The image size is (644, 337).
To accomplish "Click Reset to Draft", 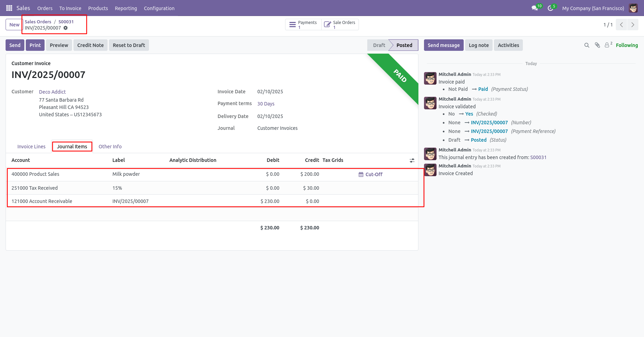I will coord(129,45).
